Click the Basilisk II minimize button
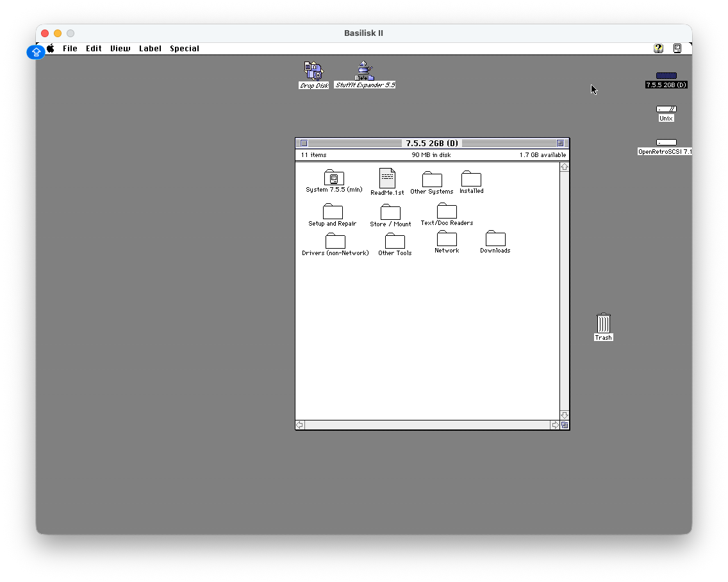Image resolution: width=728 pixels, height=582 pixels. 58,33
